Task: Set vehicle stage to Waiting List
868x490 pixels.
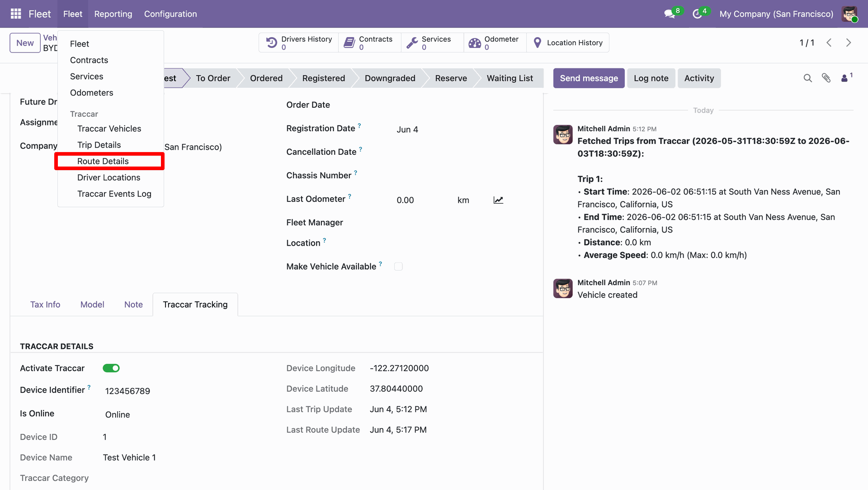Action: click(x=509, y=78)
